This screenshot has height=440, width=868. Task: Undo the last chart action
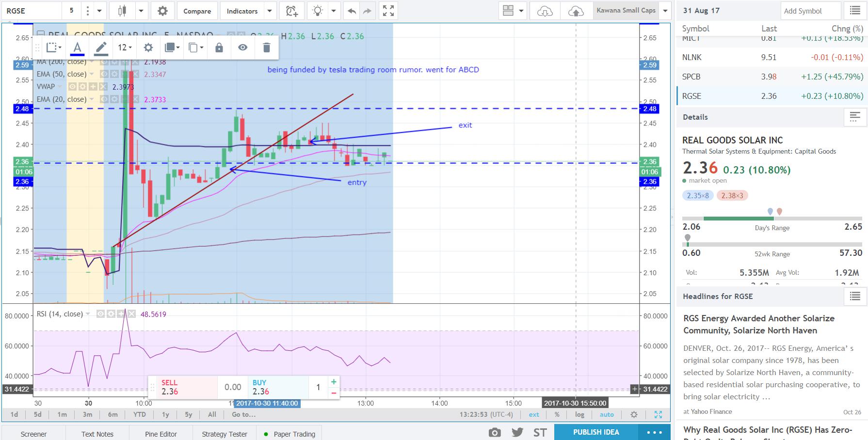(352, 11)
